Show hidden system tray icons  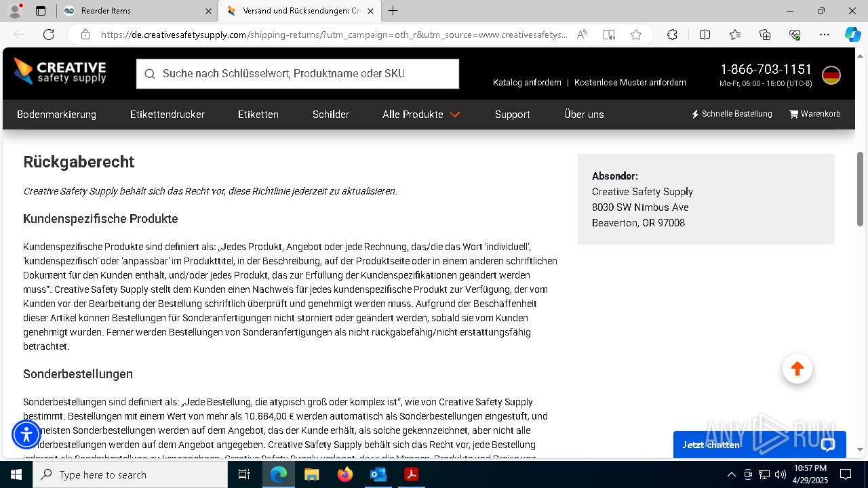pyautogui.click(x=731, y=474)
